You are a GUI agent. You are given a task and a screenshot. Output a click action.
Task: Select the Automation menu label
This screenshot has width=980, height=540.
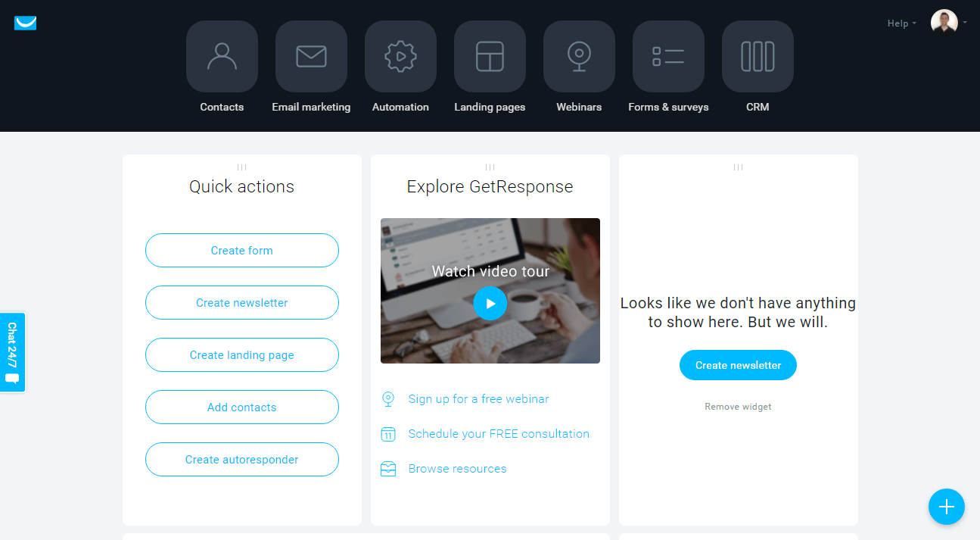400,107
